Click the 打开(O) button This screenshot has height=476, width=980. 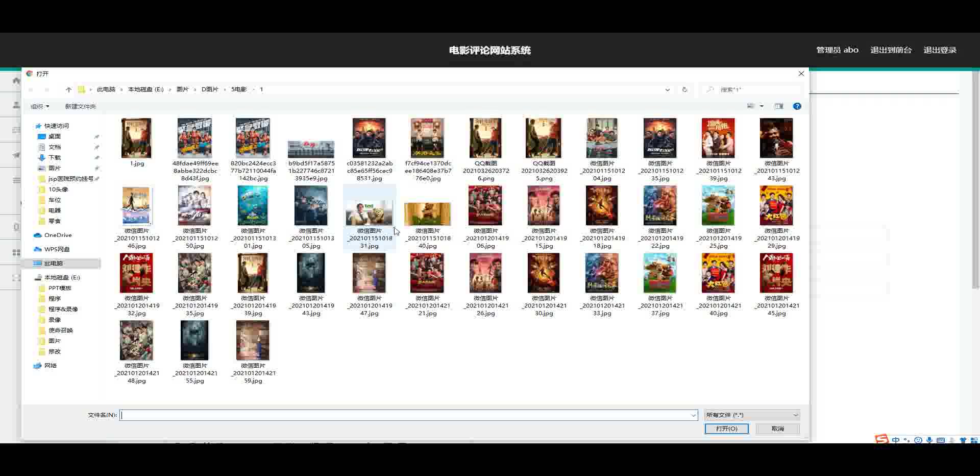(726, 429)
